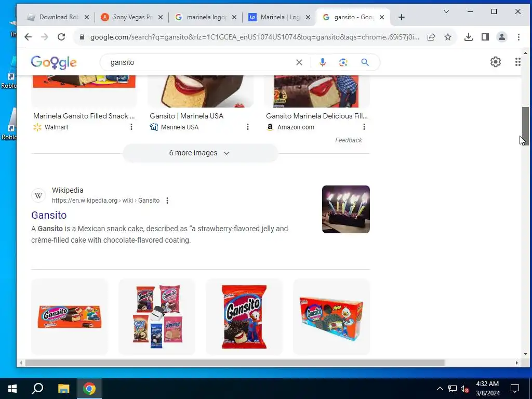Reload the current page

[61, 37]
